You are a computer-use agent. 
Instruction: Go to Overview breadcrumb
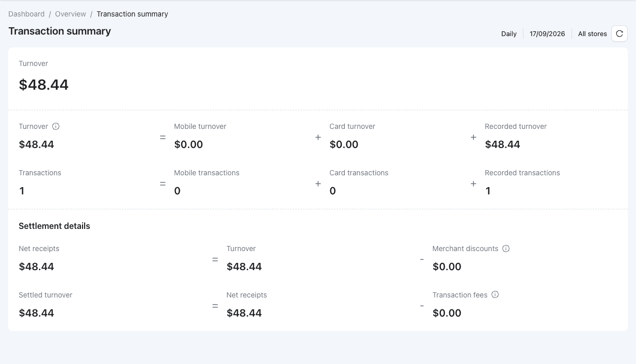(x=71, y=14)
